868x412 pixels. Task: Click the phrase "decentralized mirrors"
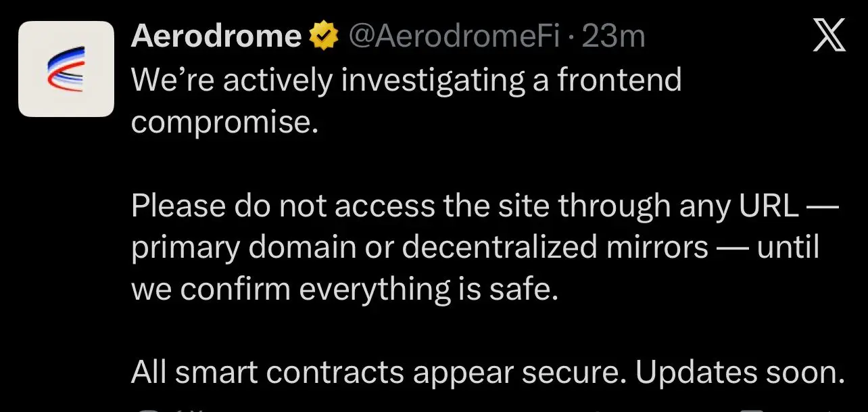[x=555, y=248]
